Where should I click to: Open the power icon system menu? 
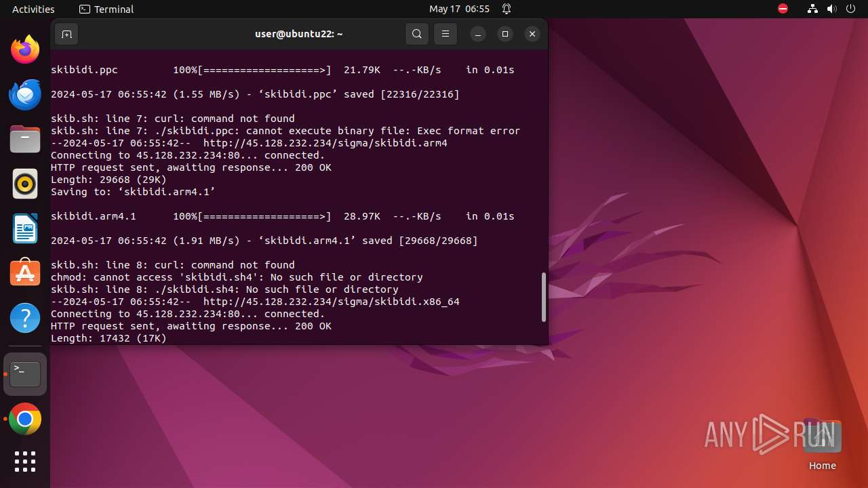tap(851, 9)
